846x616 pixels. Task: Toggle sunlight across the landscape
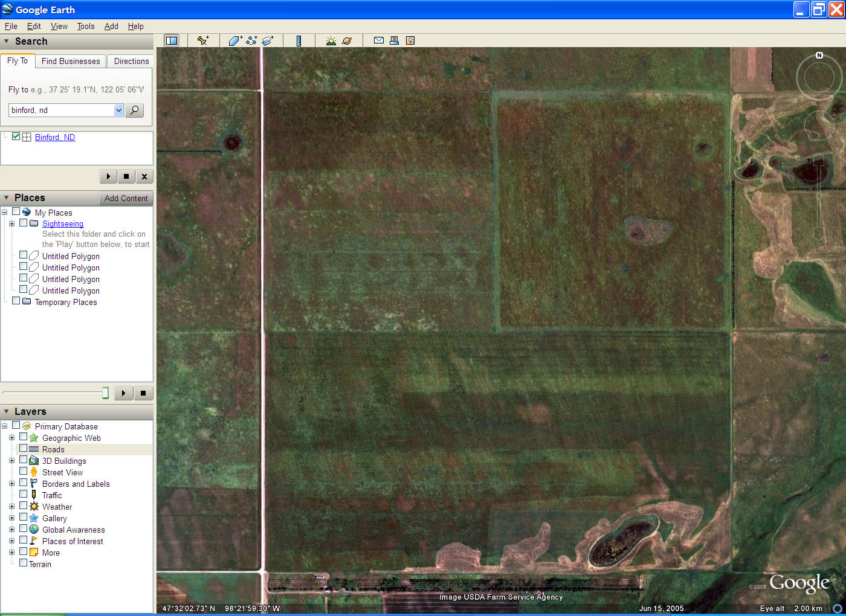click(x=331, y=40)
